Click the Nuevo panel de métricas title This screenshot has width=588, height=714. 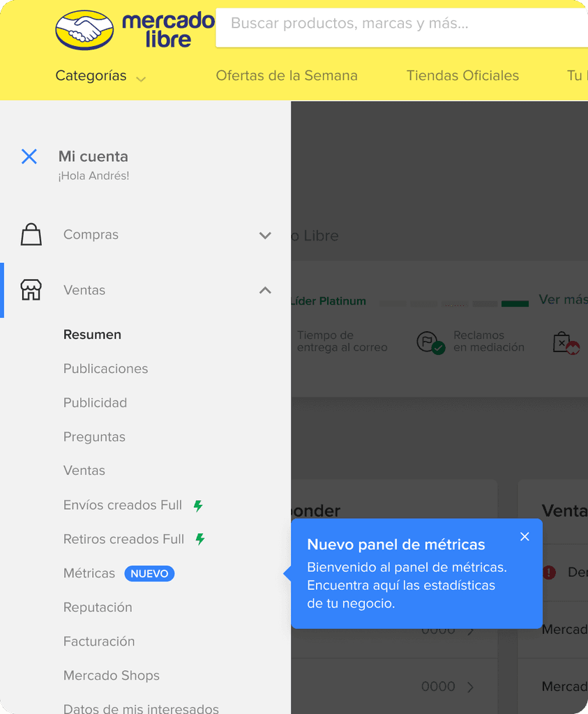395,545
